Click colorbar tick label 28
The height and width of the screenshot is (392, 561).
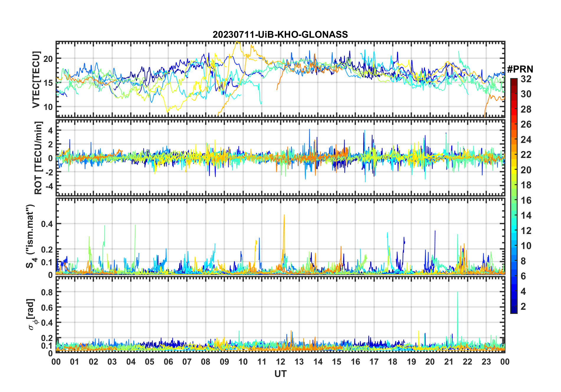(526, 109)
